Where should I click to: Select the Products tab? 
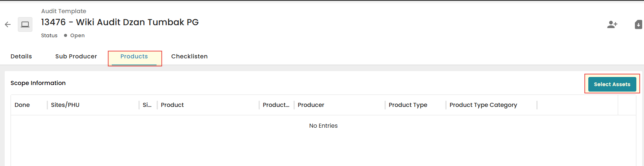[x=134, y=57]
